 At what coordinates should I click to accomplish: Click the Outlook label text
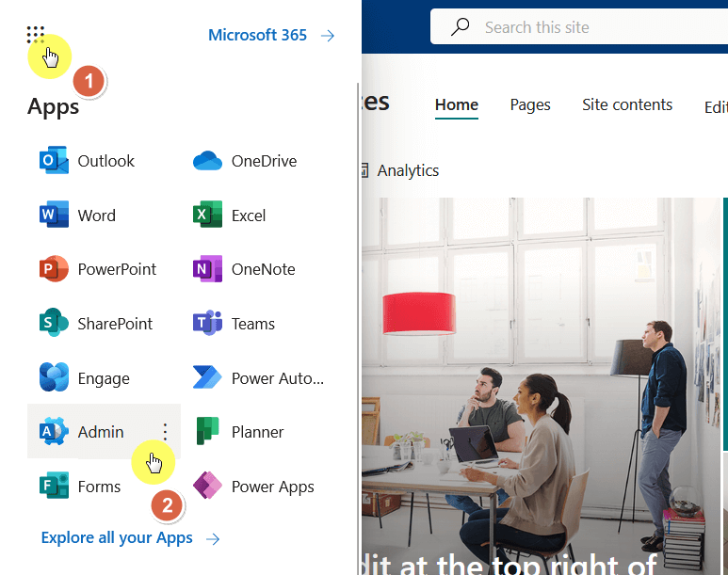pos(105,161)
